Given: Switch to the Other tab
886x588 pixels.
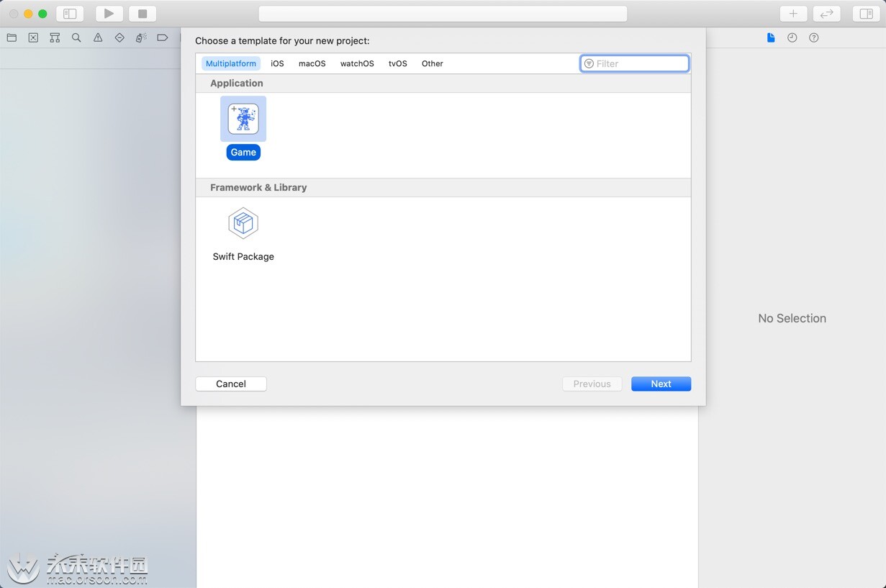Looking at the screenshot, I should click(433, 63).
